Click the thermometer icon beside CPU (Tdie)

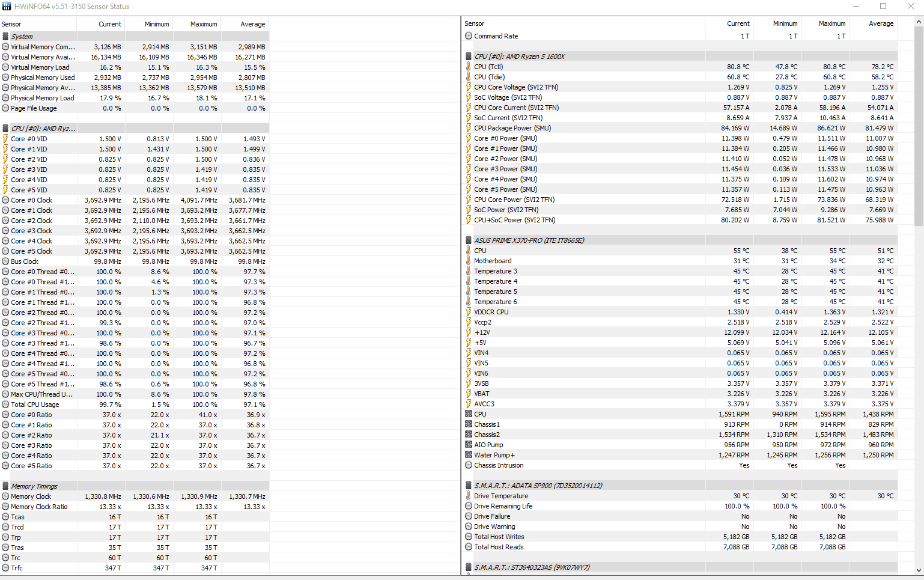(x=469, y=77)
